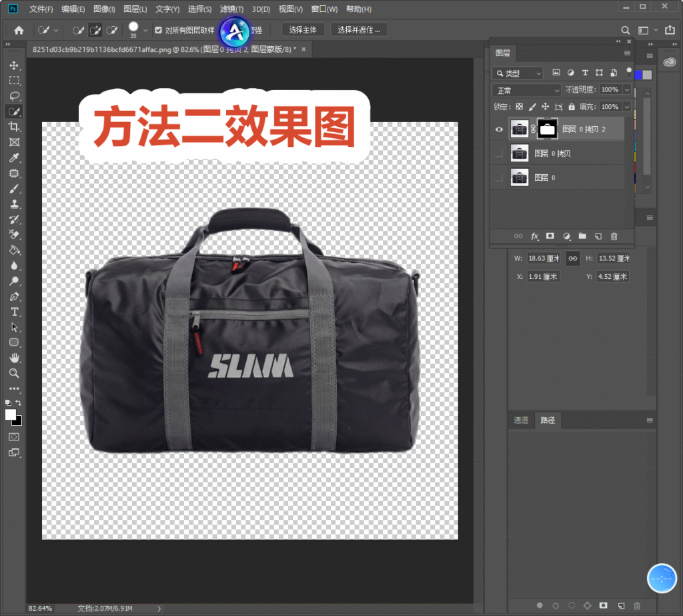Viewport: 683px width, 616px height.
Task: Create new group via folder icon
Action: click(x=582, y=236)
